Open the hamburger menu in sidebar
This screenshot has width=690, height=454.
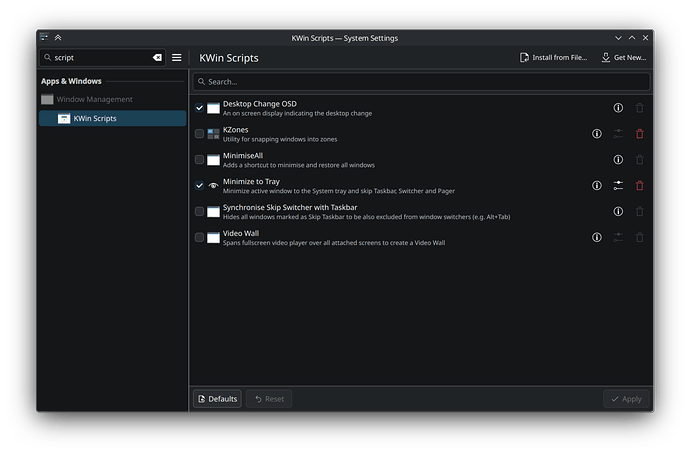coord(176,58)
